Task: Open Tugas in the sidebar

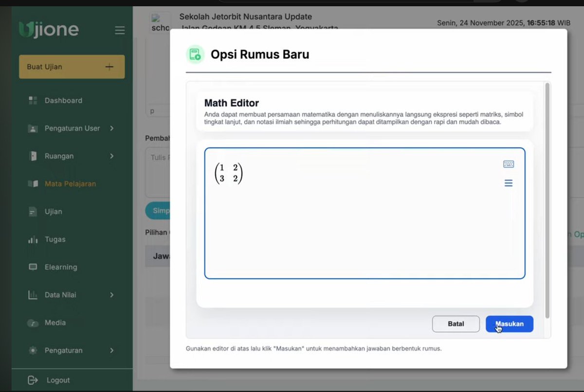Action: [x=55, y=239]
